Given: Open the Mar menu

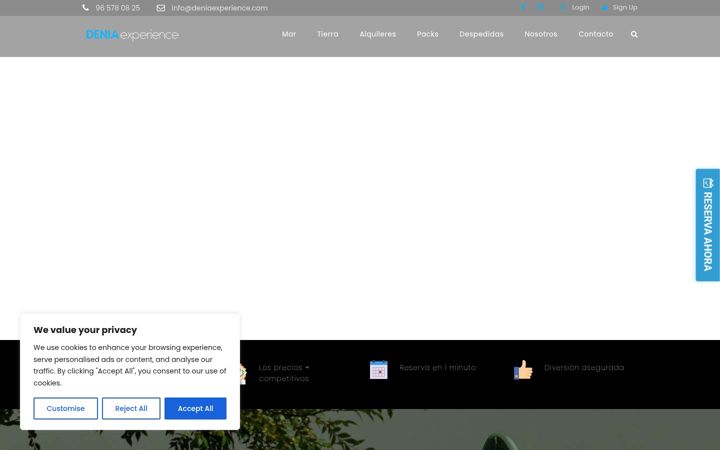Looking at the screenshot, I should [289, 34].
